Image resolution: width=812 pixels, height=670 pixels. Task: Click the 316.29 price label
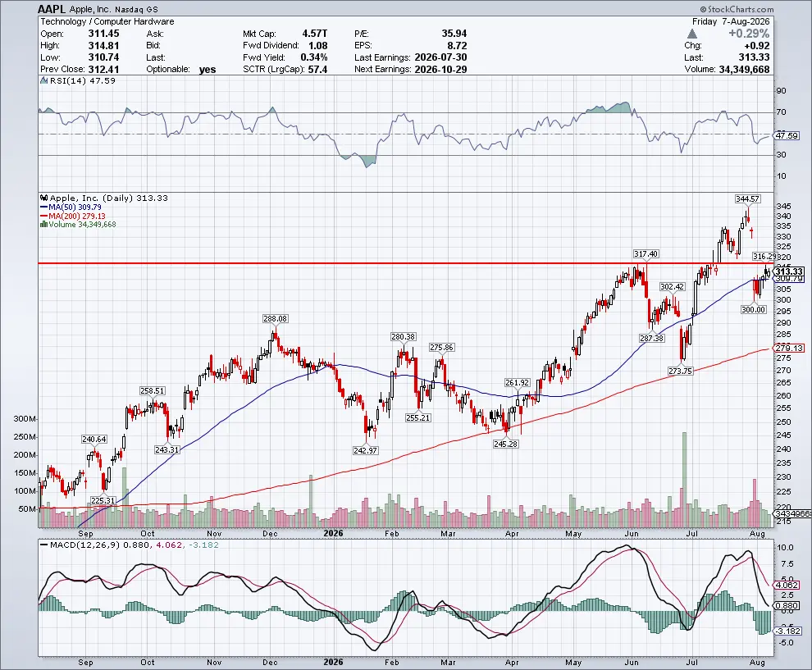click(764, 257)
